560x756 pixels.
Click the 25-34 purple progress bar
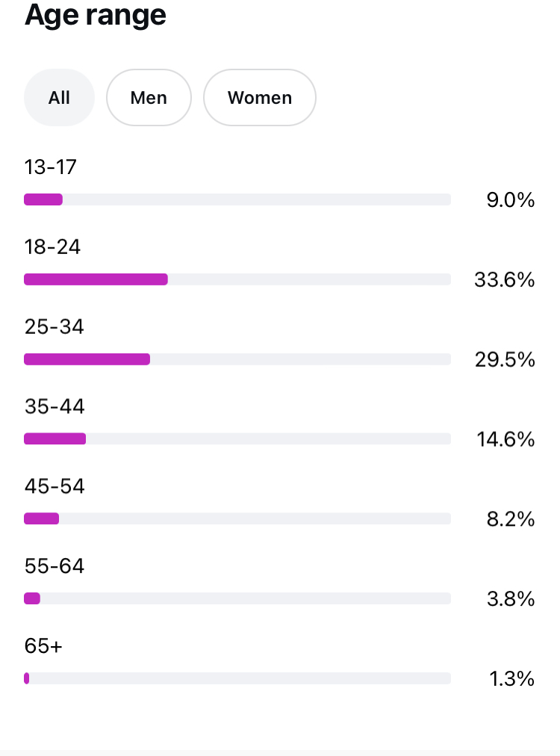[87, 359]
